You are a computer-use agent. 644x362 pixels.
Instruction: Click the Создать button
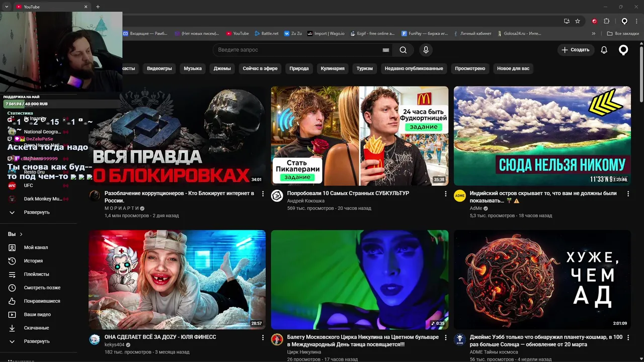pos(576,50)
